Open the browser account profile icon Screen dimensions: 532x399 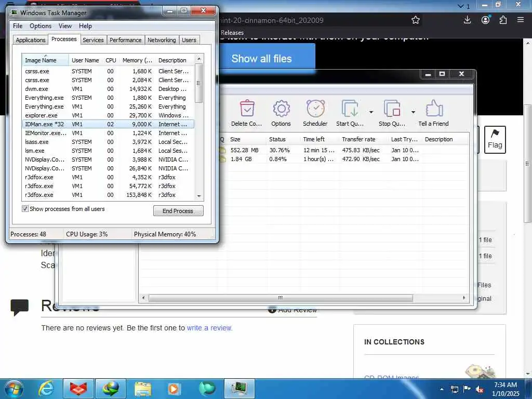pos(486,20)
